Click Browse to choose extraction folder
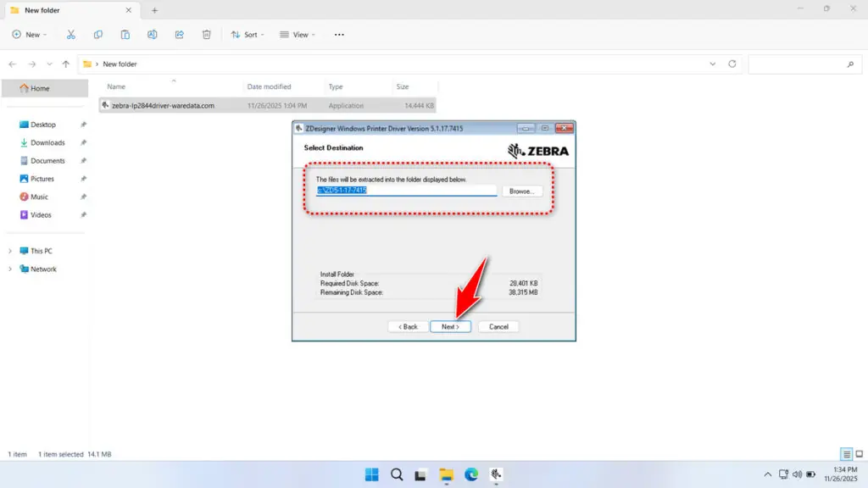 click(522, 191)
